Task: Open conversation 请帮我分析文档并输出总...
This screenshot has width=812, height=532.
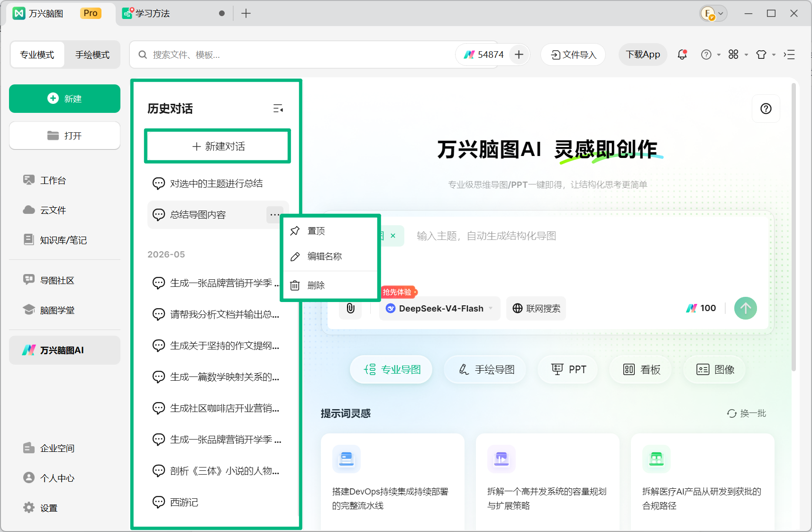Action: point(218,314)
